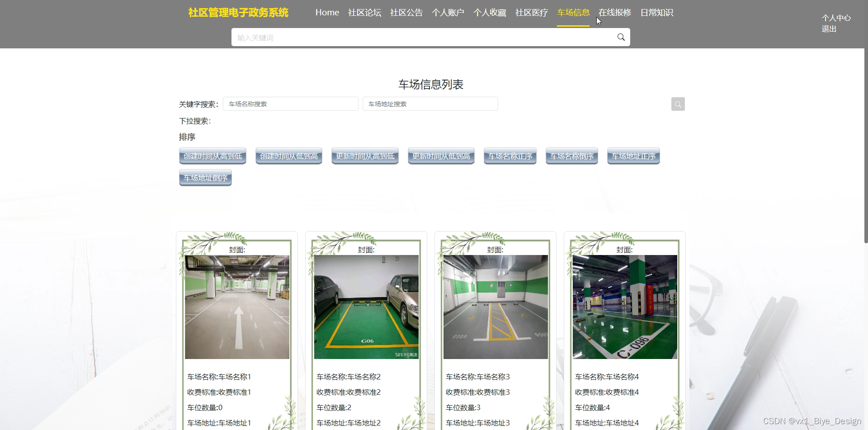868x430 pixels.
Task: Apply 车场名称倒序 sorting
Action: (572, 156)
